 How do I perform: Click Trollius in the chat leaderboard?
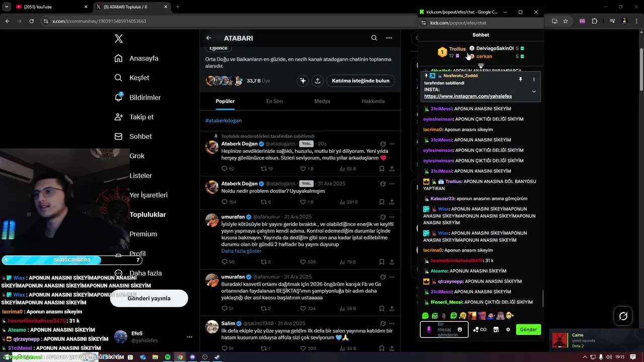pos(457,49)
